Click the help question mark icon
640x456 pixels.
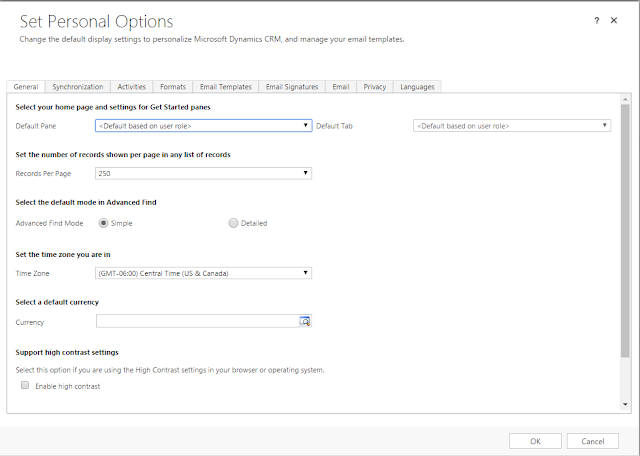(597, 20)
